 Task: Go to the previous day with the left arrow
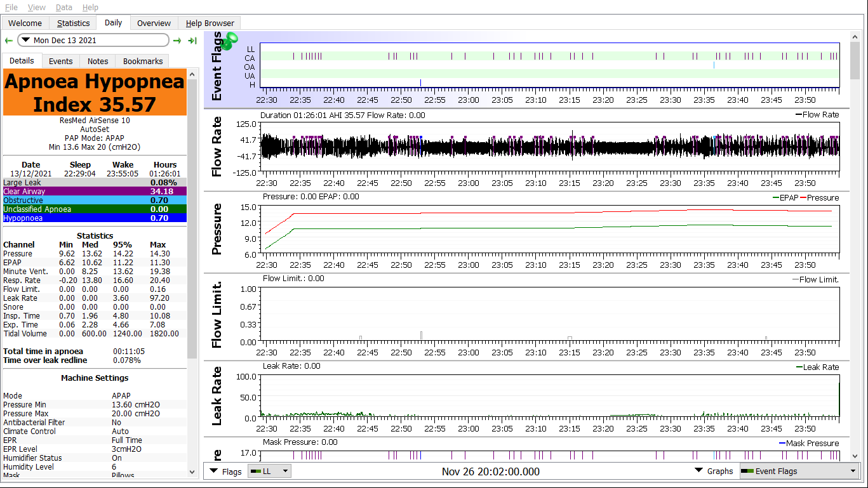(x=9, y=41)
